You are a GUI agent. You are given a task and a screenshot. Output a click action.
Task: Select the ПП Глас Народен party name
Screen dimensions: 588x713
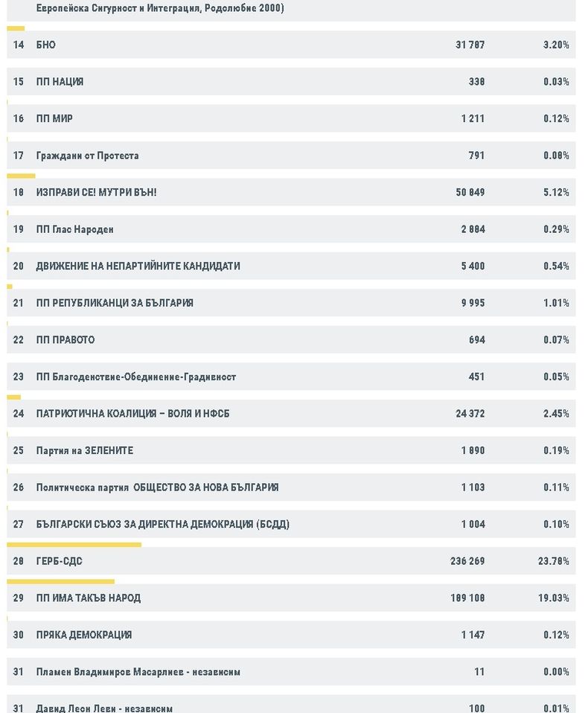tap(74, 229)
